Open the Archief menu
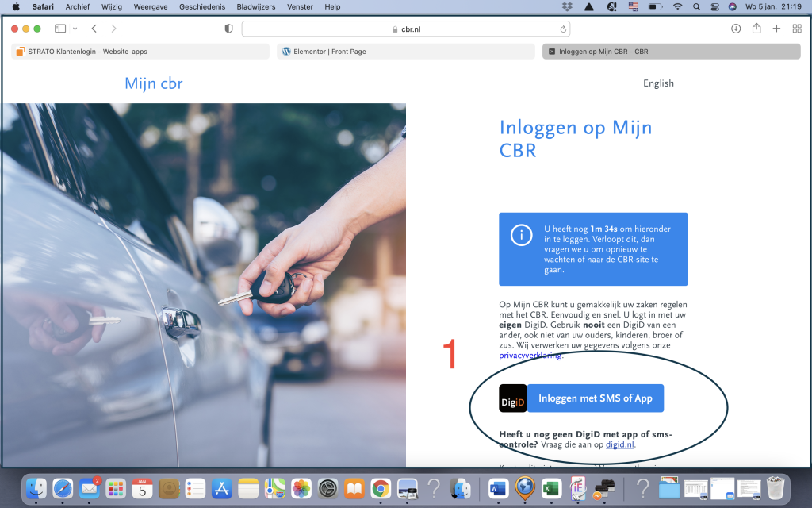The height and width of the screenshot is (508, 812). tap(77, 6)
